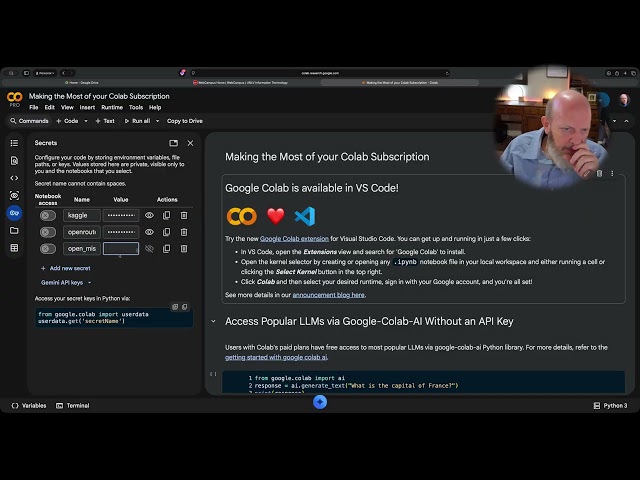Open the View menu
The image size is (640, 480).
pos(67,107)
